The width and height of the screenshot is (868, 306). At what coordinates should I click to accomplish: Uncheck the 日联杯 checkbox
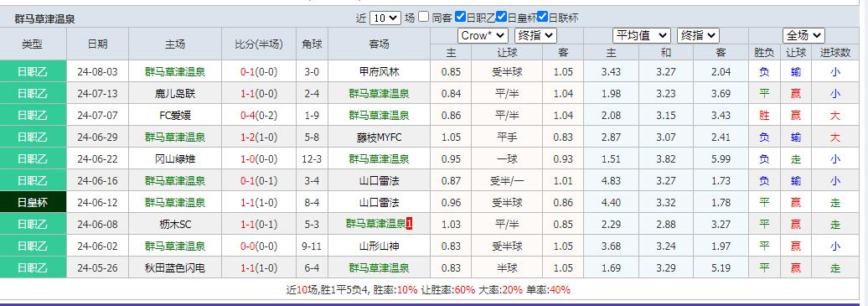(543, 17)
